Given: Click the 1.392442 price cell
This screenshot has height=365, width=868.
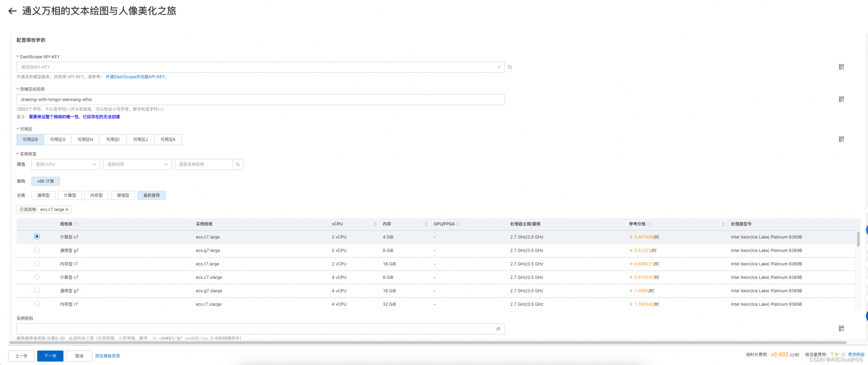Looking at the screenshot, I should tap(644, 304).
